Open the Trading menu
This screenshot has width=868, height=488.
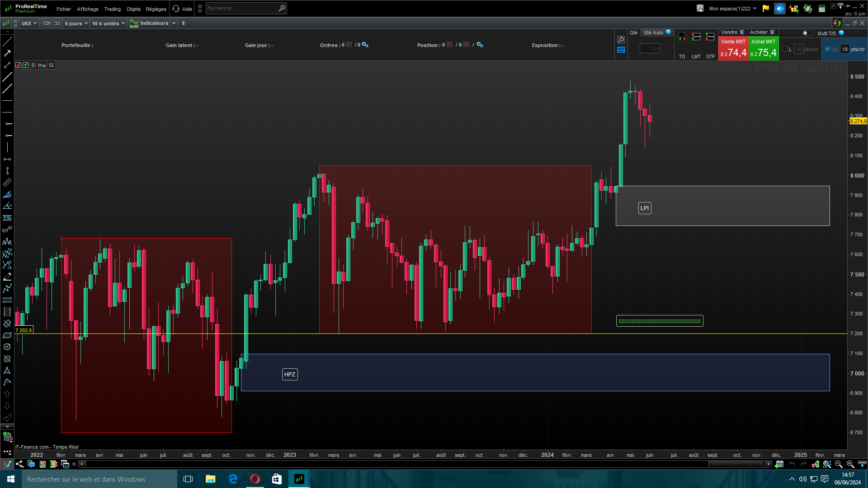(x=112, y=9)
